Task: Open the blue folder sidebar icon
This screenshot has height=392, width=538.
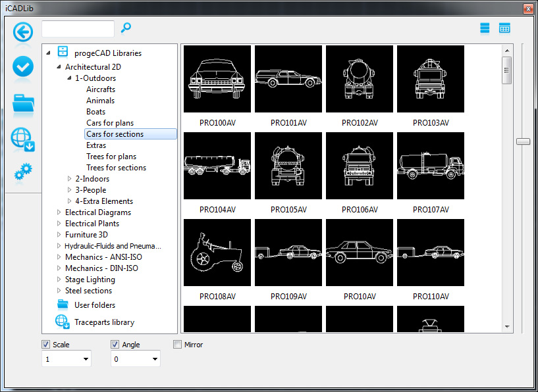Action: pos(23,103)
